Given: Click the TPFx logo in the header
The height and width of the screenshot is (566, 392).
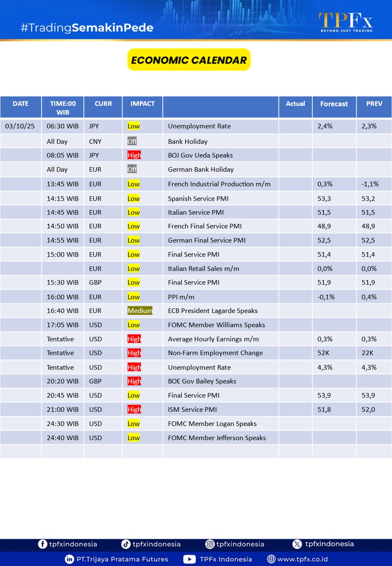Looking at the screenshot, I should click(x=346, y=22).
